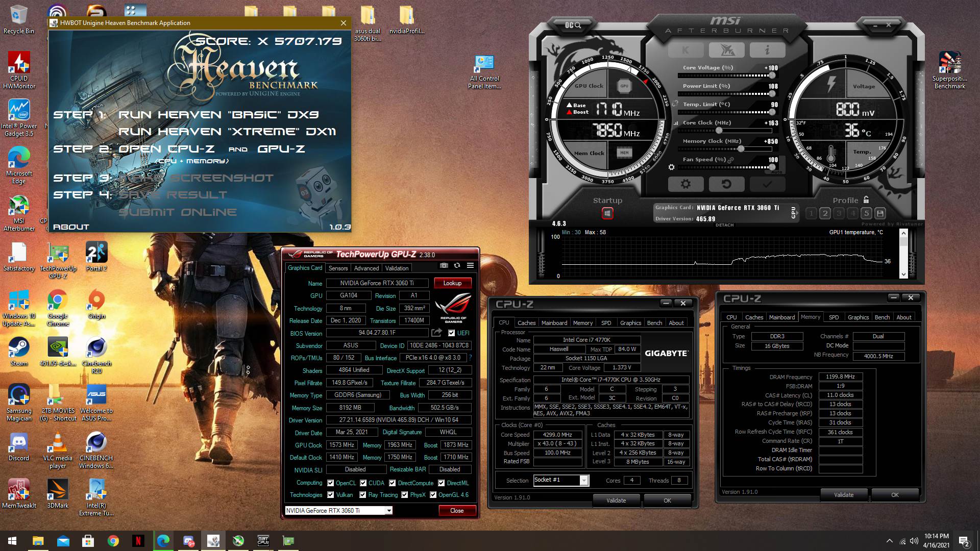Open Caches tab in left CPU-Z window
Viewport: 980px width, 551px height.
[526, 323]
